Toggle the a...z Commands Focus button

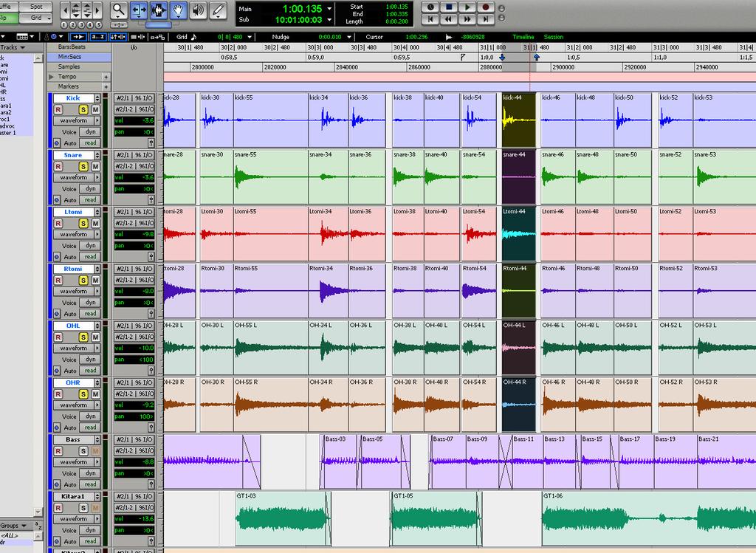pos(98,37)
